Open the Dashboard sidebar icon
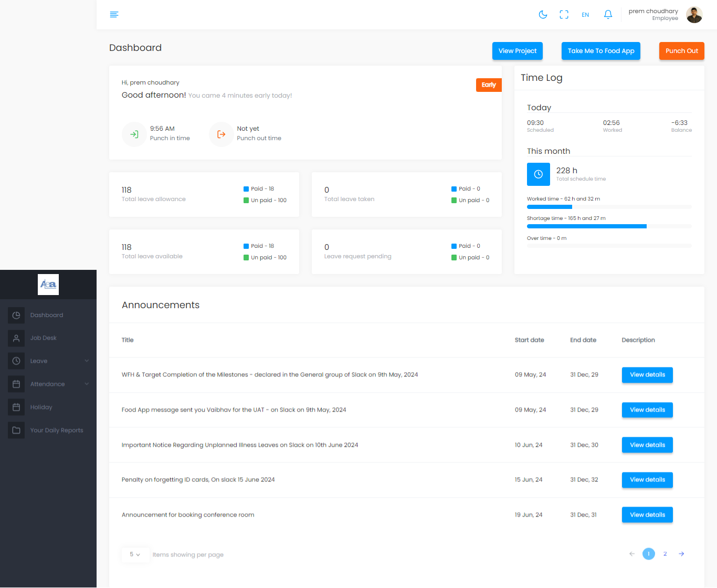 point(16,315)
